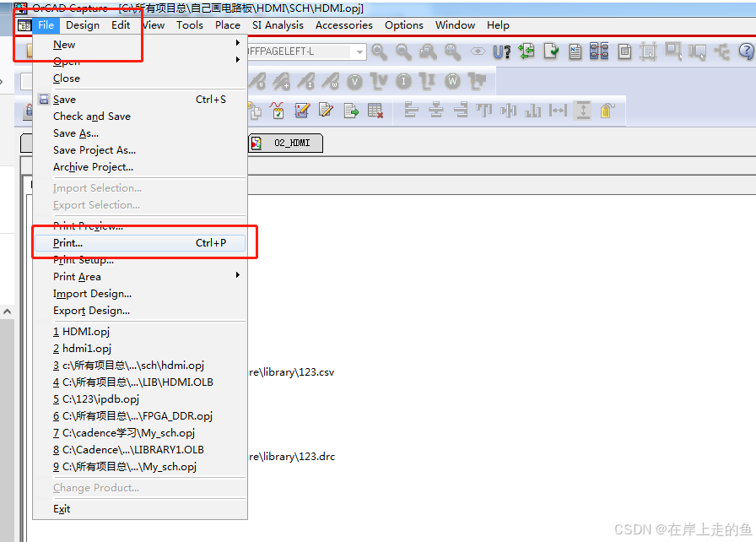756x542 pixels.
Task: Run Design Rules Check via checkmark page icon
Action: tap(551, 51)
